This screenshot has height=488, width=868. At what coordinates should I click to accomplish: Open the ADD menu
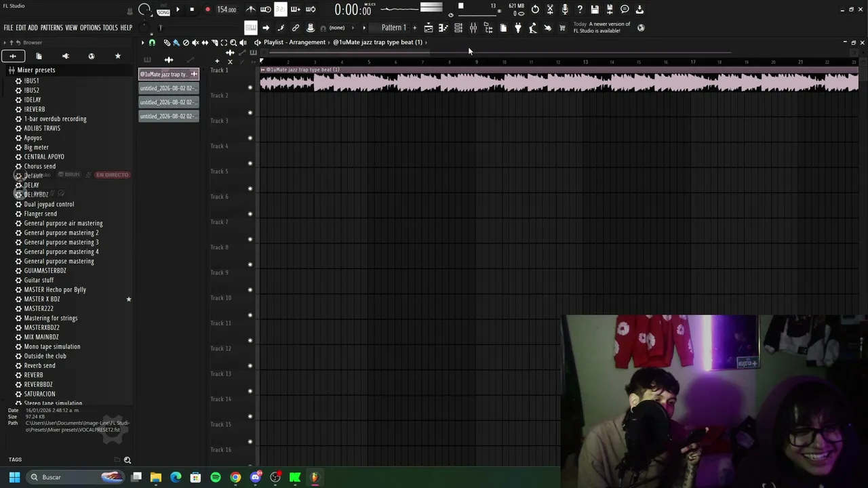coord(33,28)
